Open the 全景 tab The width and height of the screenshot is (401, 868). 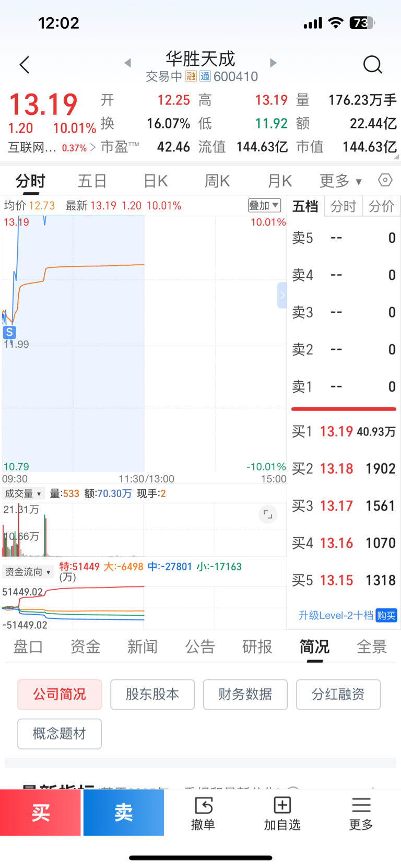point(371,647)
